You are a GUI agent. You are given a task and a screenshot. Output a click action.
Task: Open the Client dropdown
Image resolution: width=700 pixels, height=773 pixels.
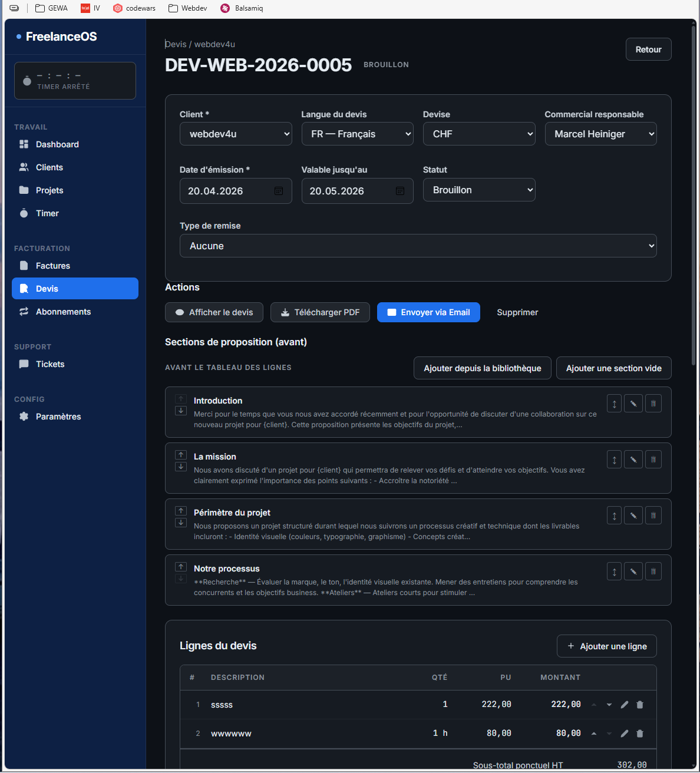(x=236, y=134)
